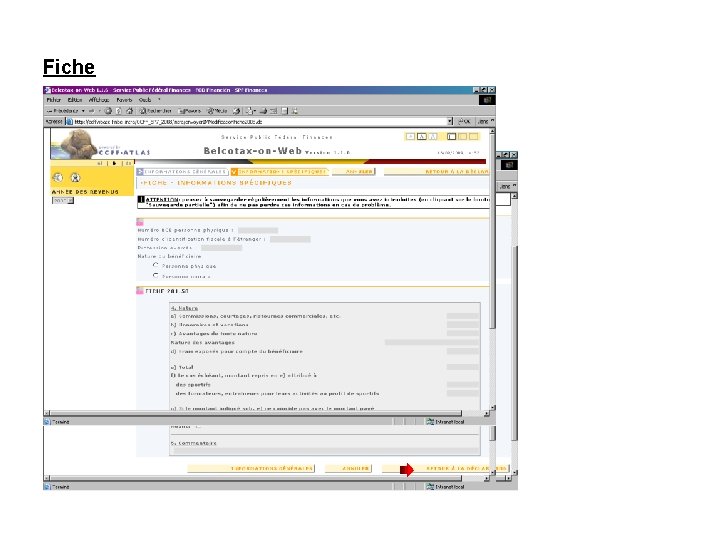Click the Numéro BCE personne physique field
The image size is (720, 540).
[x=258, y=230]
